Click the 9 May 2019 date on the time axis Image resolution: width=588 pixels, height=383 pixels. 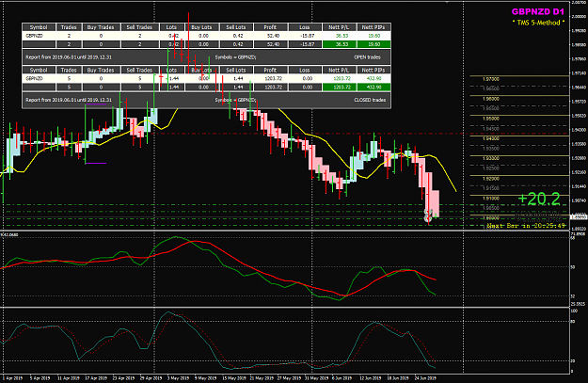[205, 378]
